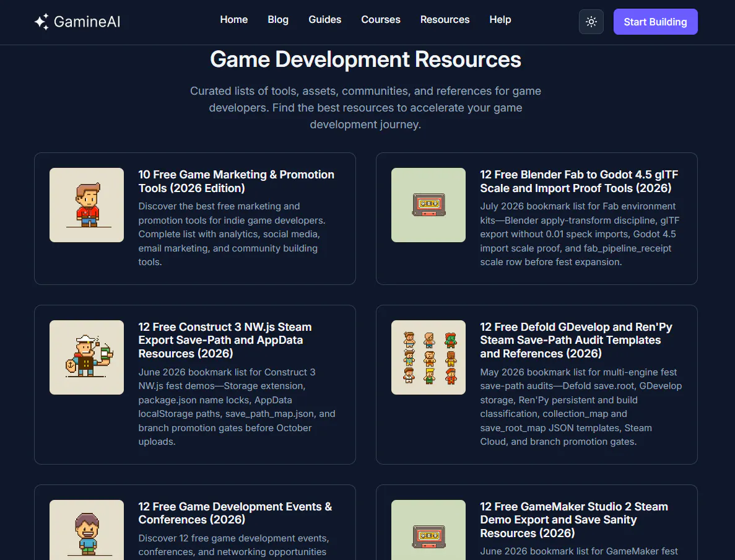Click the GamineAI sparkle logo icon
Screen dimensions: 735x560
pyautogui.click(x=41, y=22)
